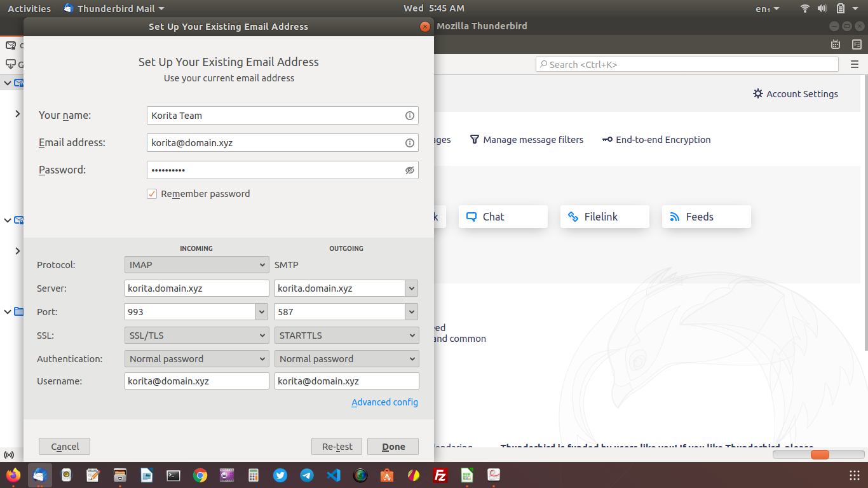Viewport: 868px width, 488px height.
Task: Launch FileZilla from the dock
Action: tap(440, 475)
